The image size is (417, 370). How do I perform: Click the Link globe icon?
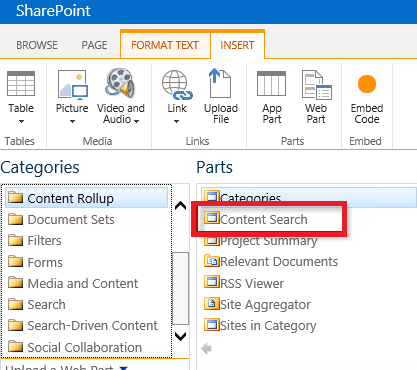pyautogui.click(x=177, y=85)
